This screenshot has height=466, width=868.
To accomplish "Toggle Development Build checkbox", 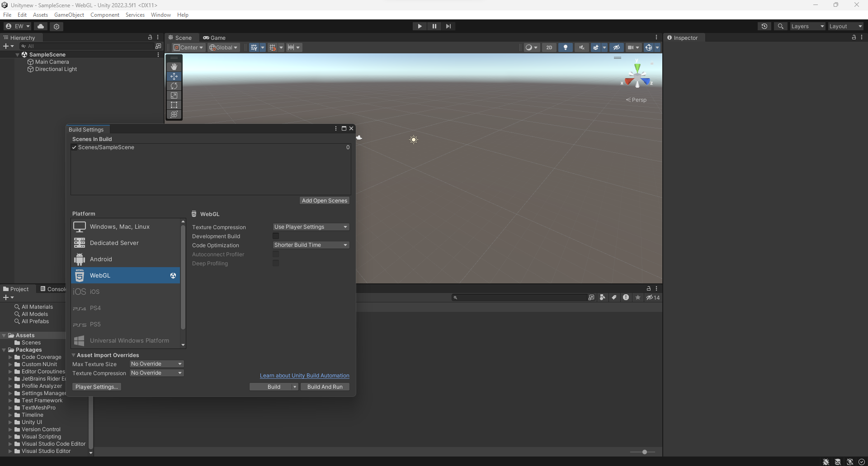I will coord(276,236).
